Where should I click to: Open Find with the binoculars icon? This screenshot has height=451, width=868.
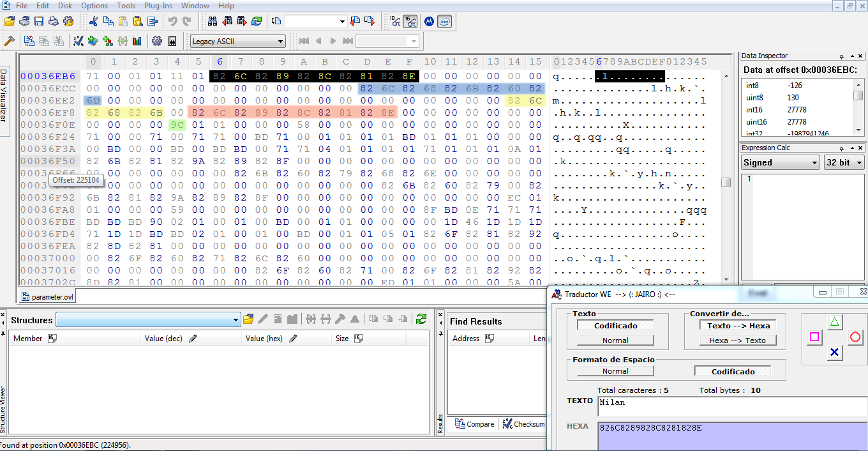point(213,21)
